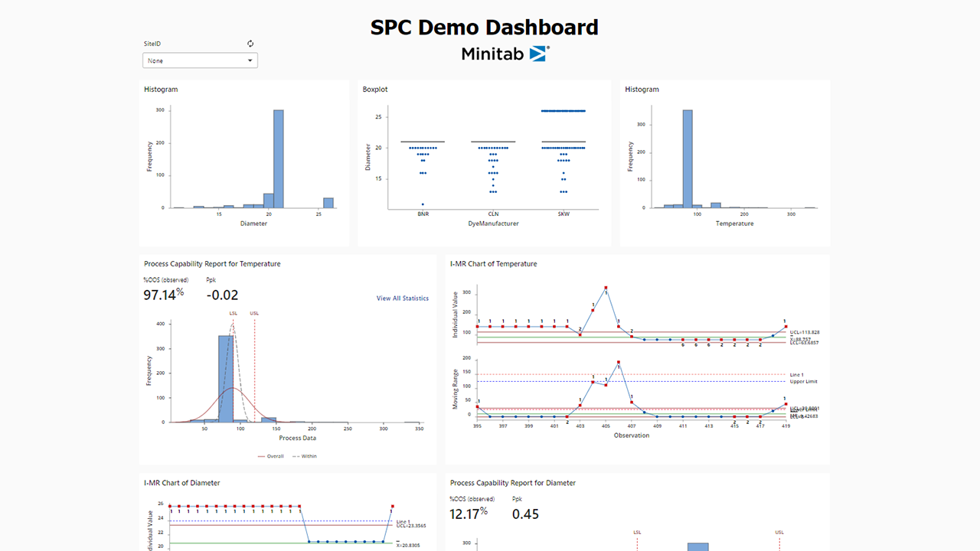Open the View All Statistics link
This screenshot has width=980, height=551.
(402, 298)
